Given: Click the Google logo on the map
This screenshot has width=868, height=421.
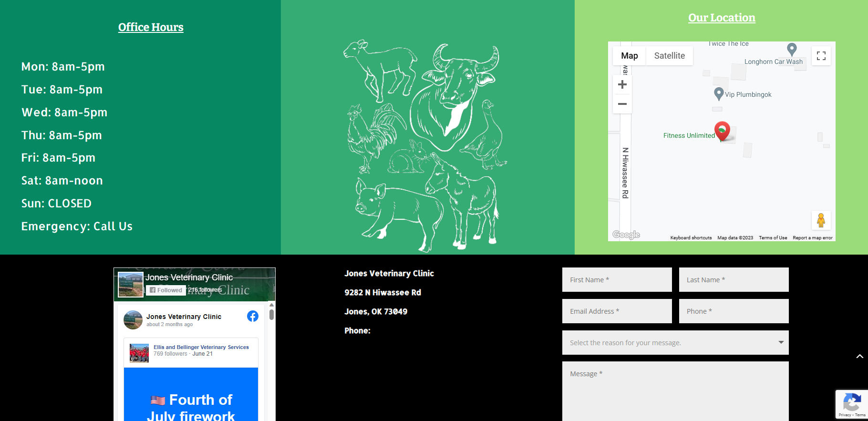Looking at the screenshot, I should point(626,235).
